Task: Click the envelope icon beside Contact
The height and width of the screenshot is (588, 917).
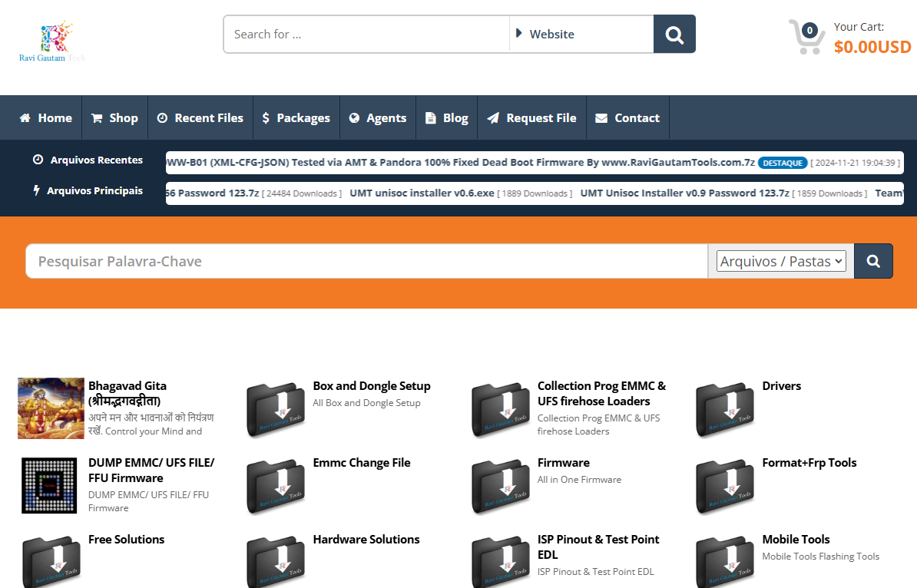Action: coord(601,118)
